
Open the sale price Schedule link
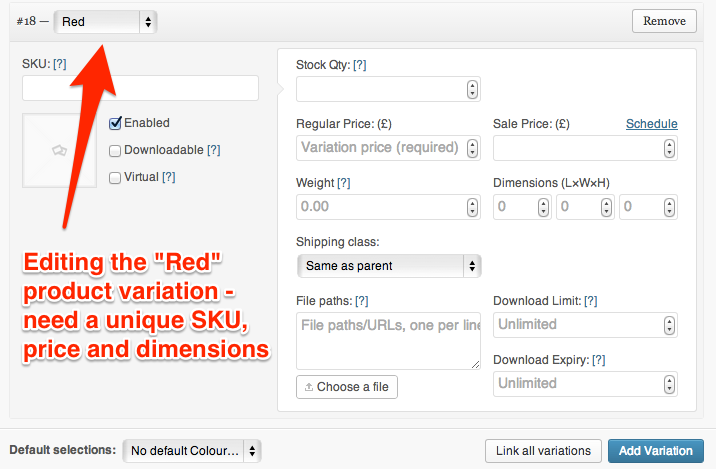click(651, 124)
